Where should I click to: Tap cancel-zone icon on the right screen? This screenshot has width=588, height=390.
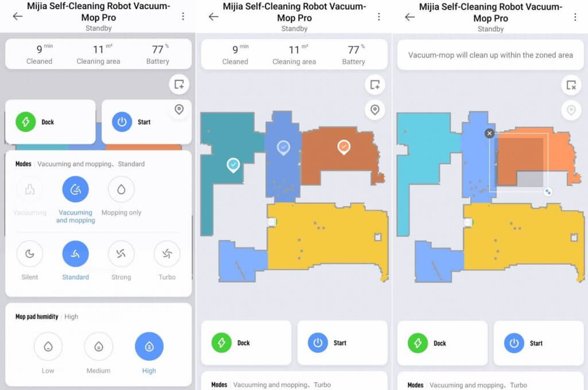[571, 85]
